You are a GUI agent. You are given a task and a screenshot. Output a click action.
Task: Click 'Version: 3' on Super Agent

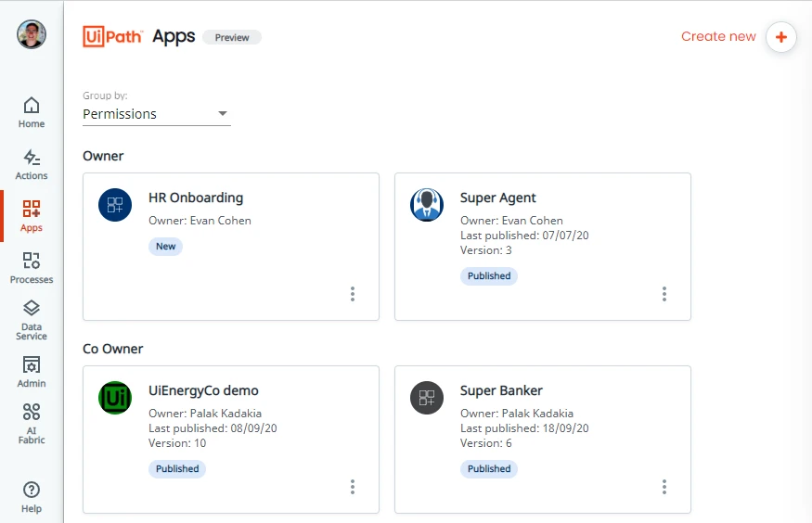(485, 250)
